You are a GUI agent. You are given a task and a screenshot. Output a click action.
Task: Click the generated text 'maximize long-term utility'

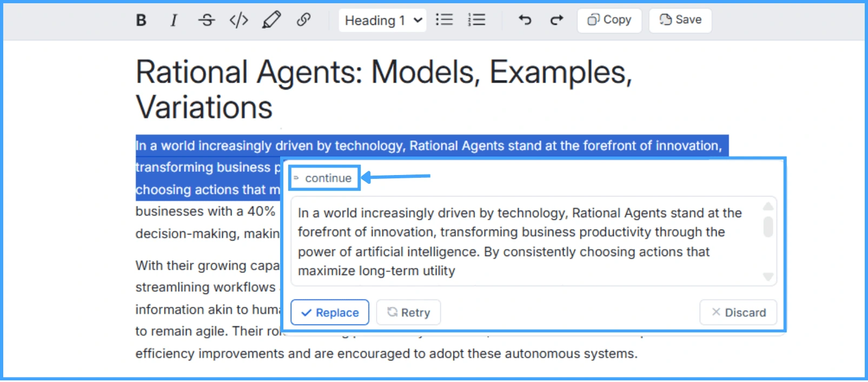(x=376, y=271)
